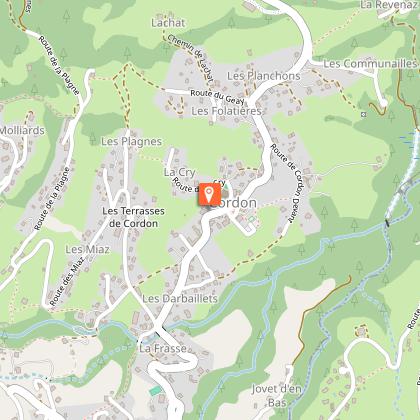Click the orange location pin marker
The image size is (420, 420).
tap(210, 194)
